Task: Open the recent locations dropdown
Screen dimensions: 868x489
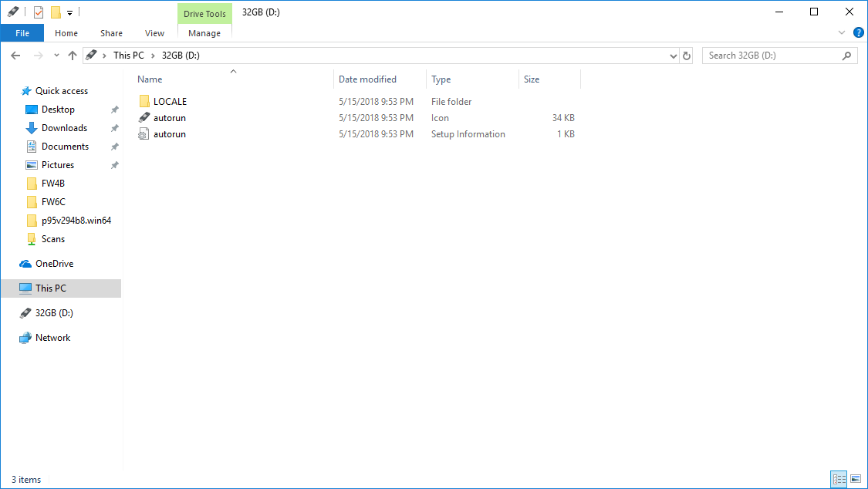Action: pyautogui.click(x=56, y=56)
